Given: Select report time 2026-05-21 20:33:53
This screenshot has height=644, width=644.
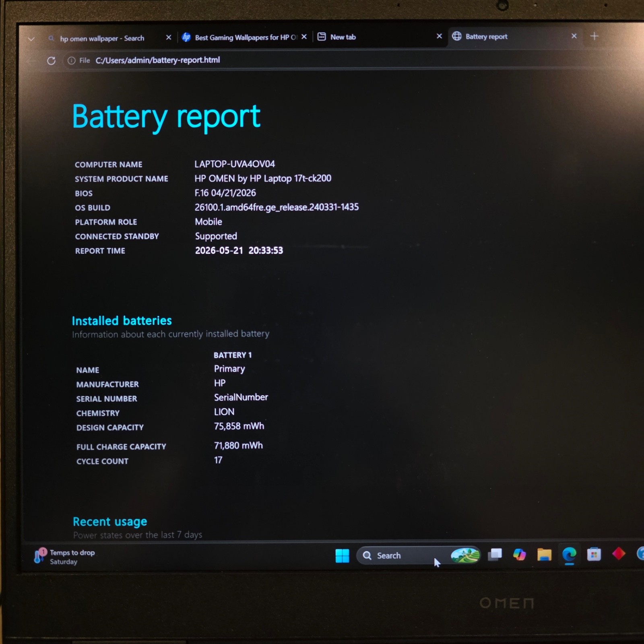Looking at the screenshot, I should coord(239,250).
